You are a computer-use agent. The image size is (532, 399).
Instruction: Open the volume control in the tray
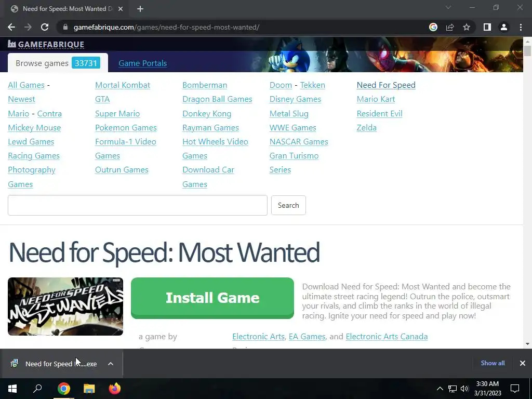464,389
